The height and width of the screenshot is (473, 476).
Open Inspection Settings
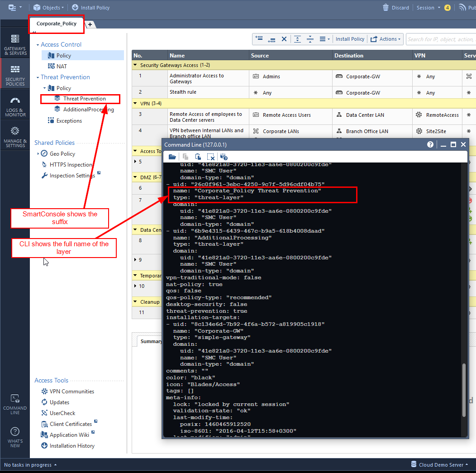click(x=68, y=176)
